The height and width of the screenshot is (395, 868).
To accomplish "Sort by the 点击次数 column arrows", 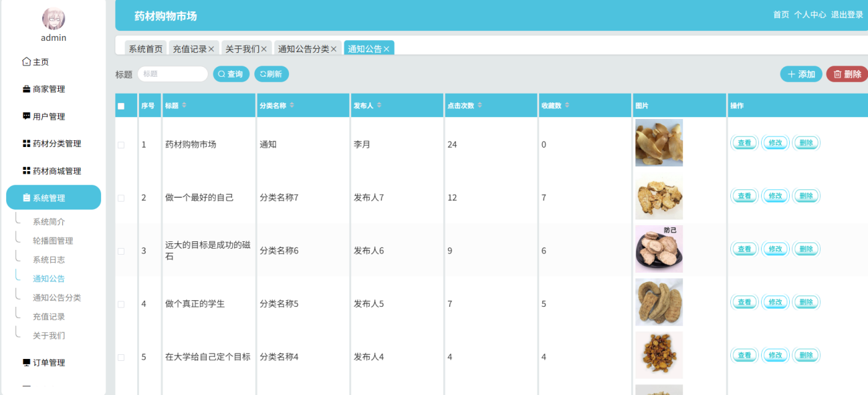I will coord(479,106).
